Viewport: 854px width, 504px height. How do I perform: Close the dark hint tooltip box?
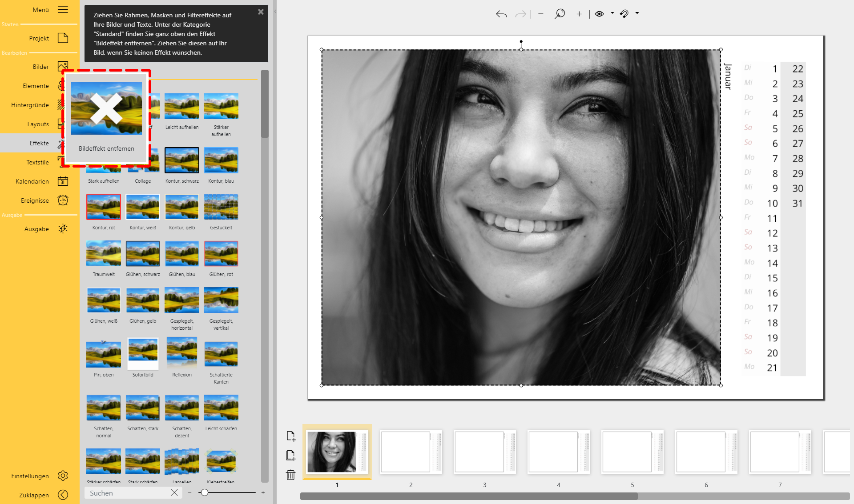261,12
